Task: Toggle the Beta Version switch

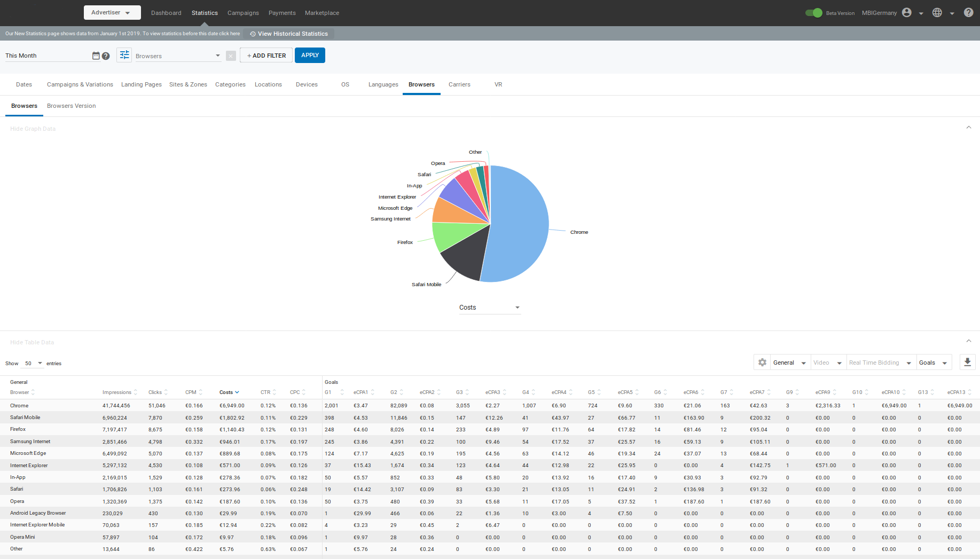Action: point(814,13)
